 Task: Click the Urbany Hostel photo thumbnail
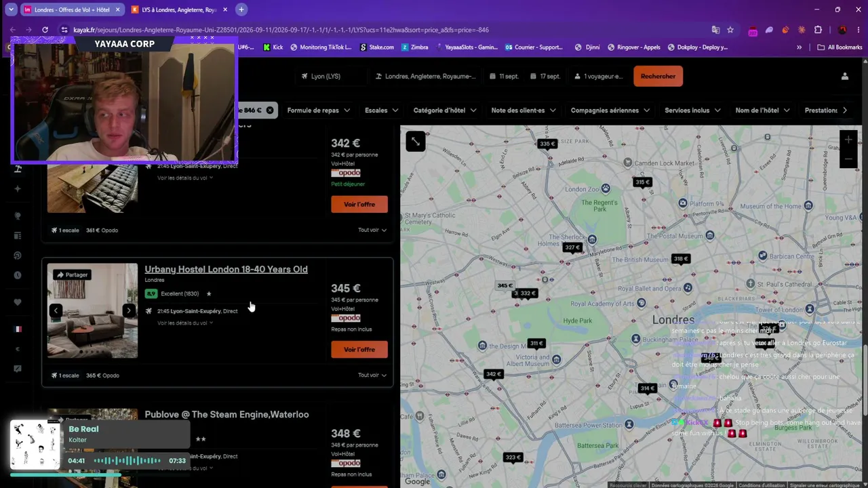(x=92, y=311)
